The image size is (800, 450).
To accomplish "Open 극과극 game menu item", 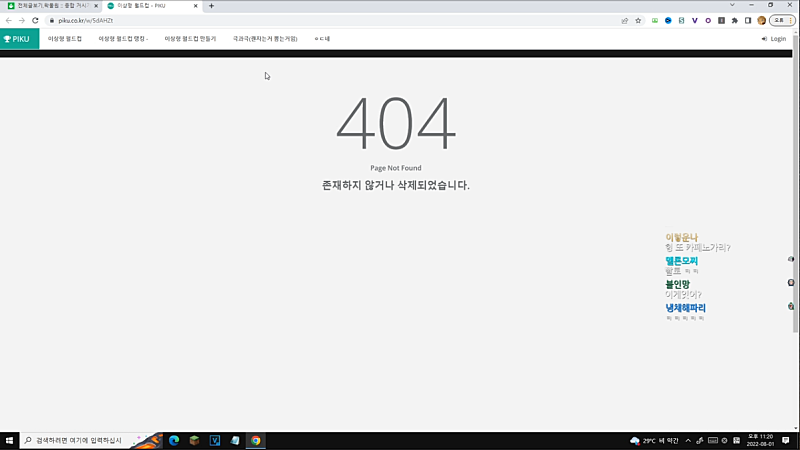I will (265, 39).
